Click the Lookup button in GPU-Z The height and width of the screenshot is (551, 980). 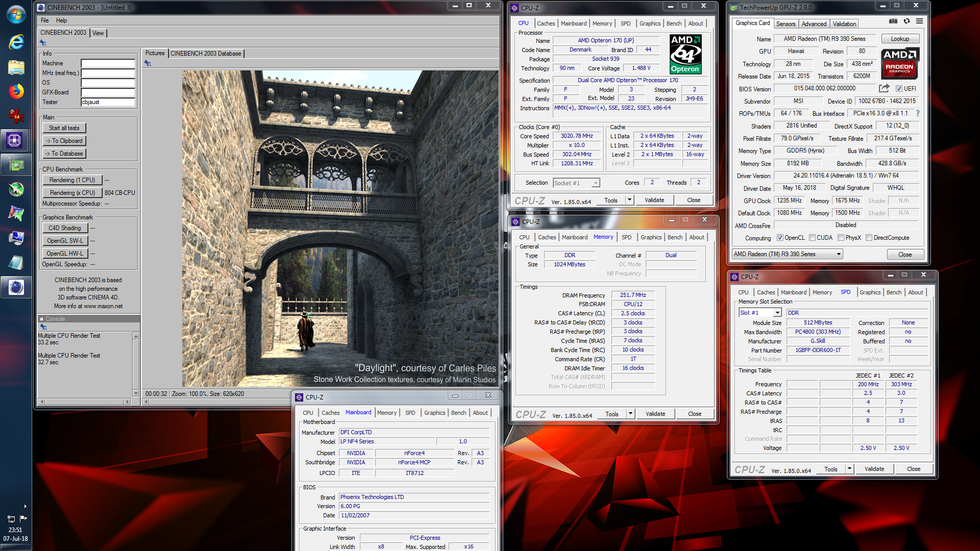(900, 39)
